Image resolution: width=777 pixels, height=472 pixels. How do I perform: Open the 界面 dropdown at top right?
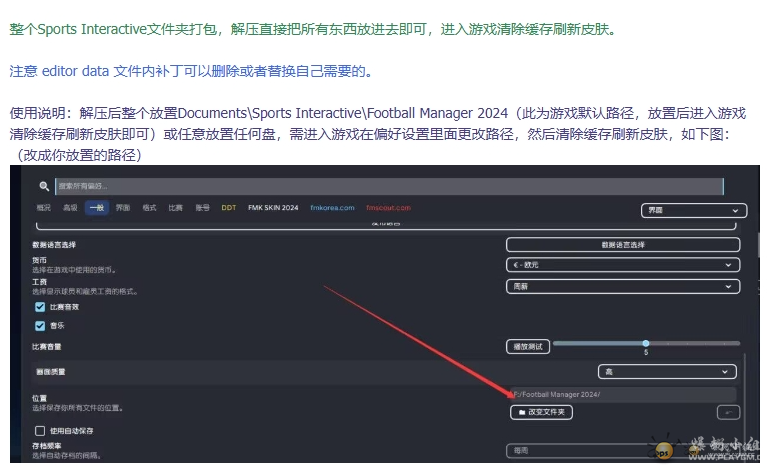tap(693, 211)
